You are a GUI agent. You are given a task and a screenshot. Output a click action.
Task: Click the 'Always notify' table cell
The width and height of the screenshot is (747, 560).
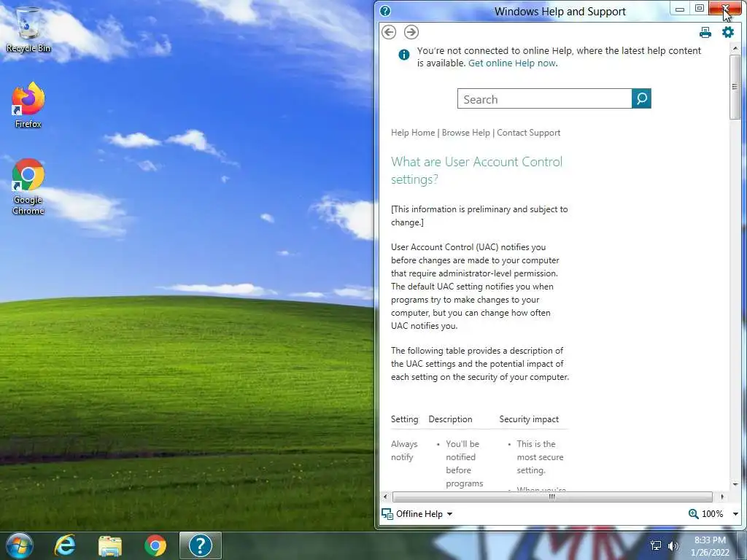[404, 451]
